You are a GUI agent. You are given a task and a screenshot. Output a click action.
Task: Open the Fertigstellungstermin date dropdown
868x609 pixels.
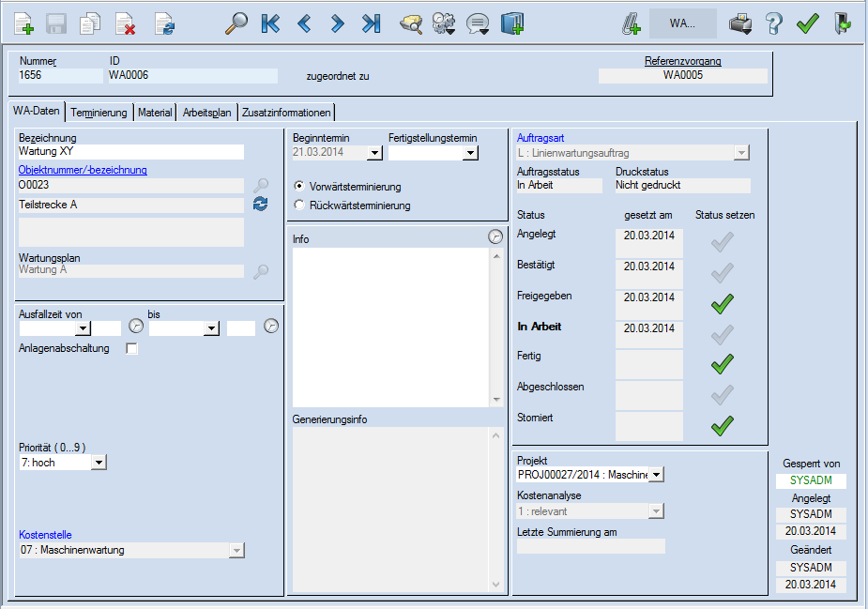[470, 152]
